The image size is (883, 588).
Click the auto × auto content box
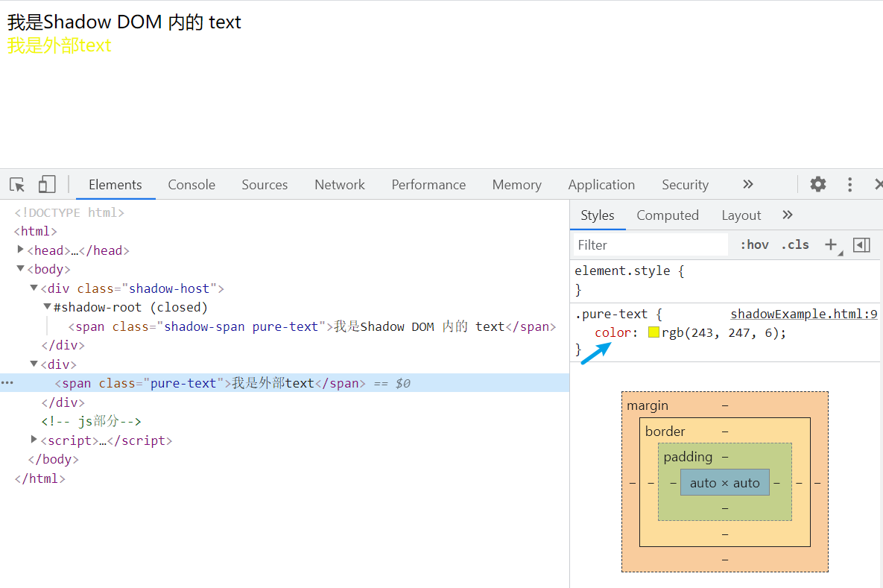[725, 483]
